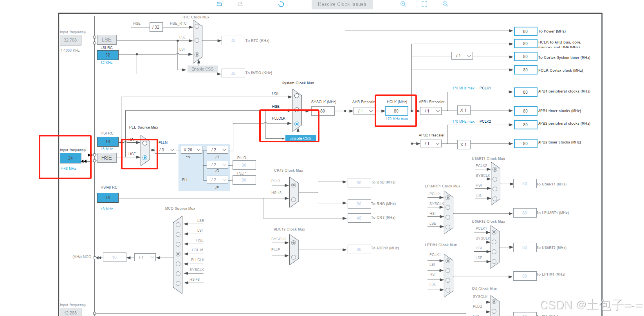Screen dimensions: 644x316
Task: Click the HSI RC 16 MHz block
Action: (108, 142)
